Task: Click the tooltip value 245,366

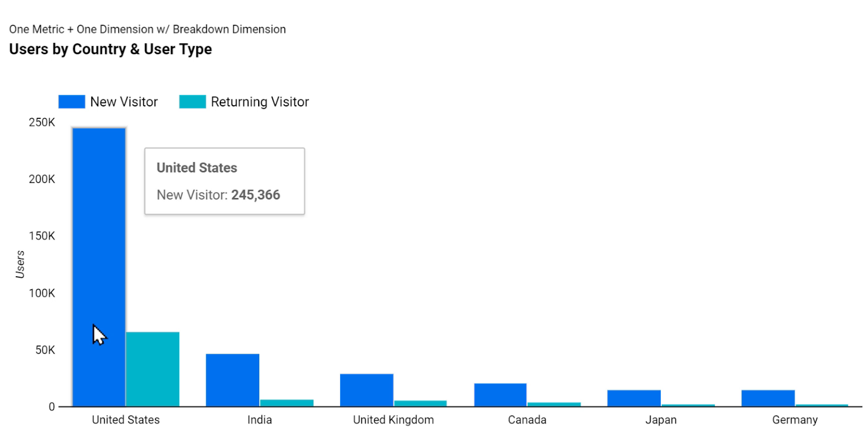Action: coord(256,195)
